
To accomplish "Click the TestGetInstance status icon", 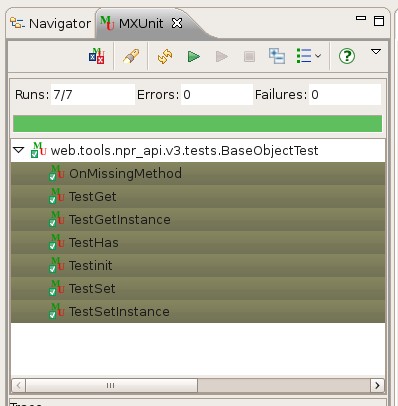I will pos(56,219).
